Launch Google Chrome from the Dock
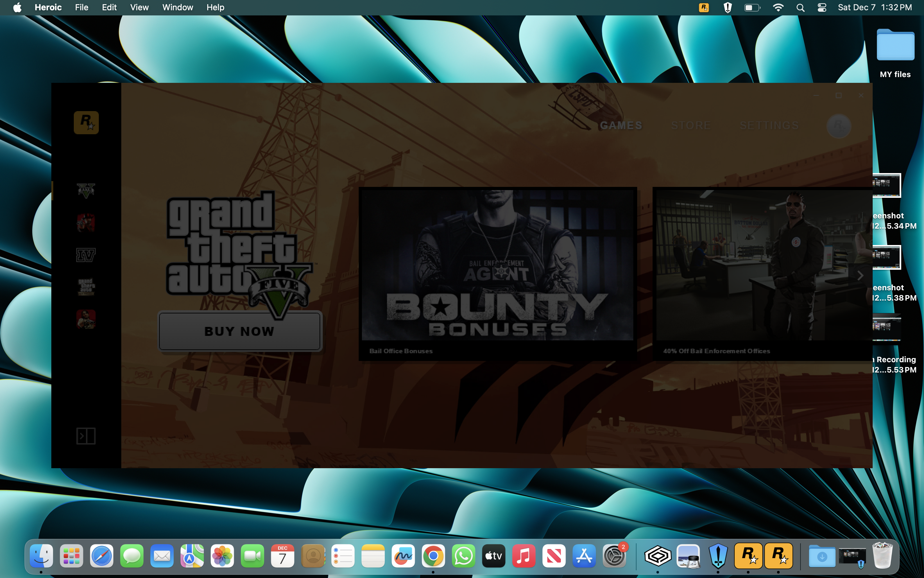This screenshot has height=578, width=924. pos(433,556)
